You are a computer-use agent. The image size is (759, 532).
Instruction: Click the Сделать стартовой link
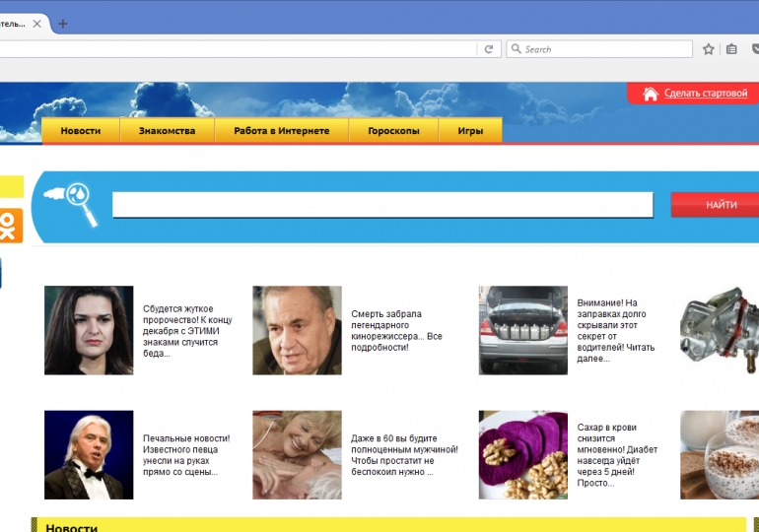pyautogui.click(x=706, y=94)
